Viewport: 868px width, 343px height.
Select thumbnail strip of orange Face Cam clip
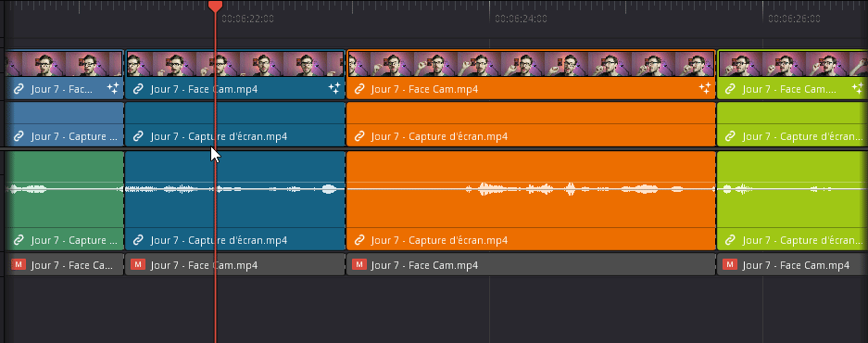click(531, 64)
